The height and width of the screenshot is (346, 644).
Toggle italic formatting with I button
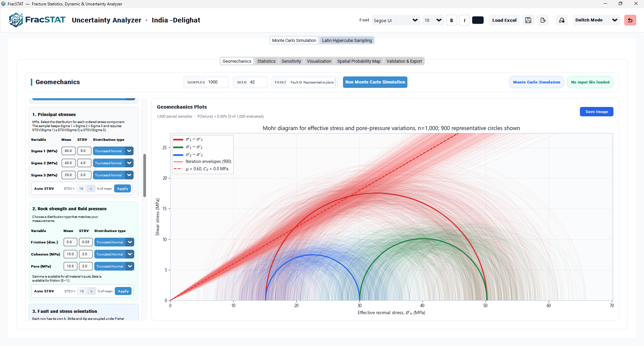point(464,20)
